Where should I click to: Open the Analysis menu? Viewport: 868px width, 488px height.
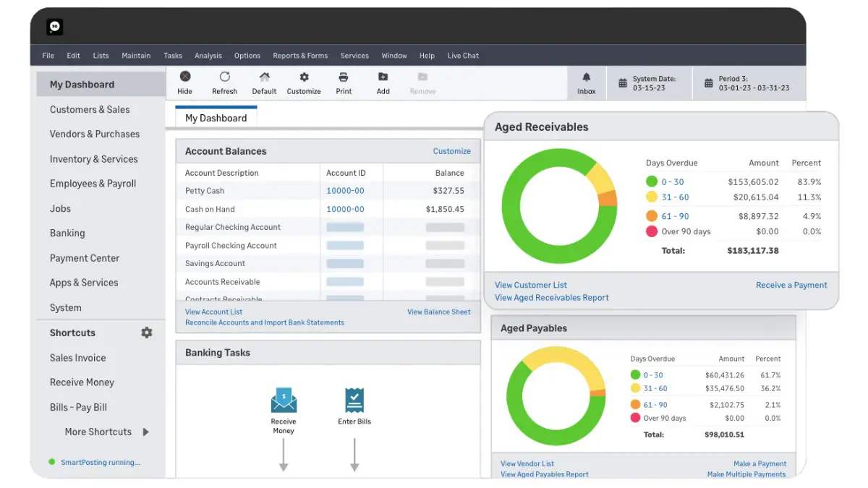(208, 56)
